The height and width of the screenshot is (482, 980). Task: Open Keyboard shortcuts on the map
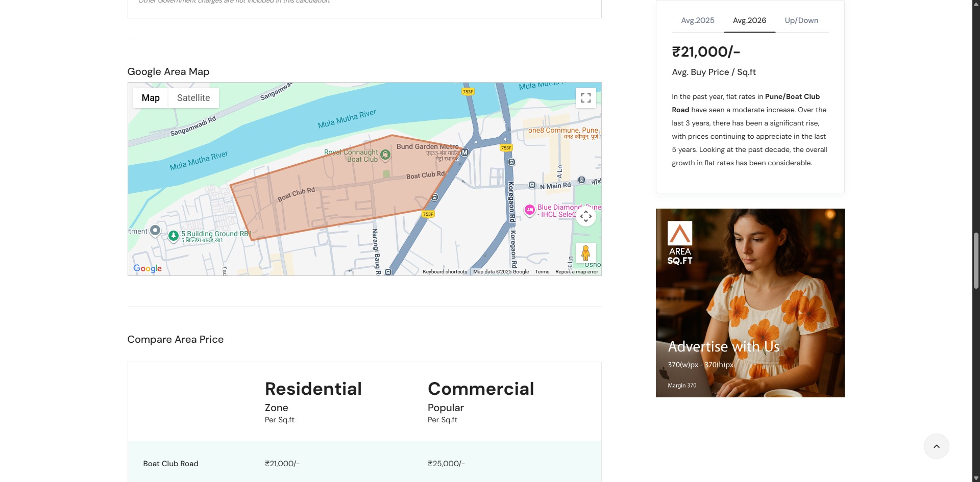tap(445, 272)
